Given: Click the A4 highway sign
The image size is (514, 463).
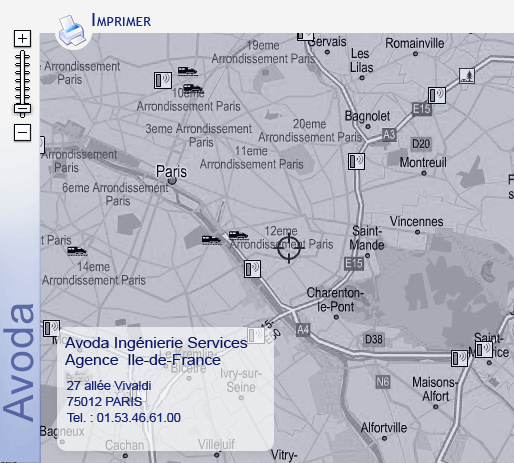Looking at the screenshot, I should coord(303,330).
